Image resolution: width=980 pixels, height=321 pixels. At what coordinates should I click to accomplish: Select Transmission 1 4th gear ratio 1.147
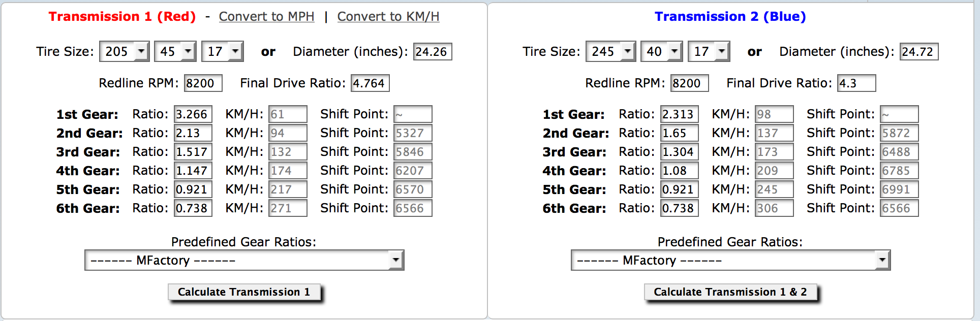tap(193, 171)
